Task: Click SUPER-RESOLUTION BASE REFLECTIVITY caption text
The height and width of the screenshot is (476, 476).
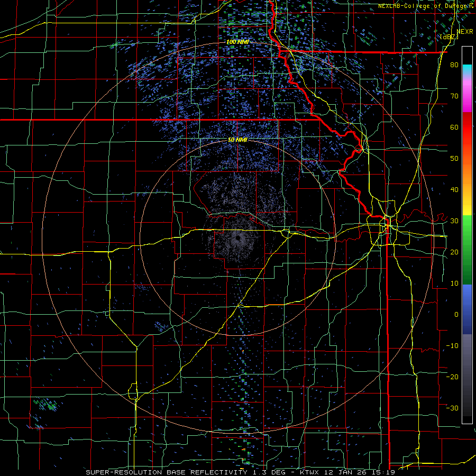Action: click(167, 472)
